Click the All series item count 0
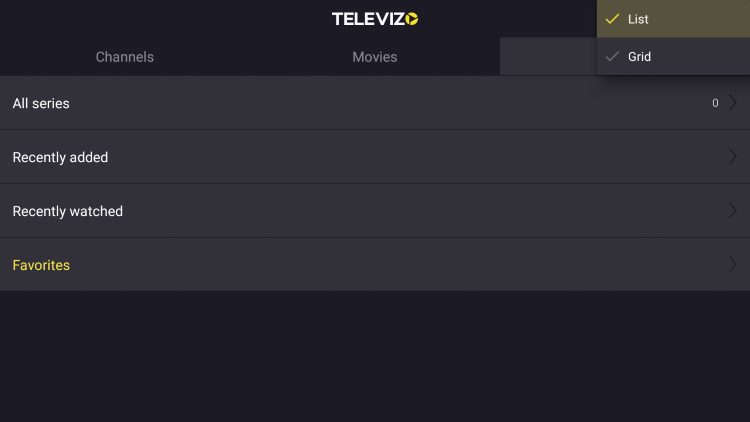This screenshot has width=750, height=422. coord(715,103)
